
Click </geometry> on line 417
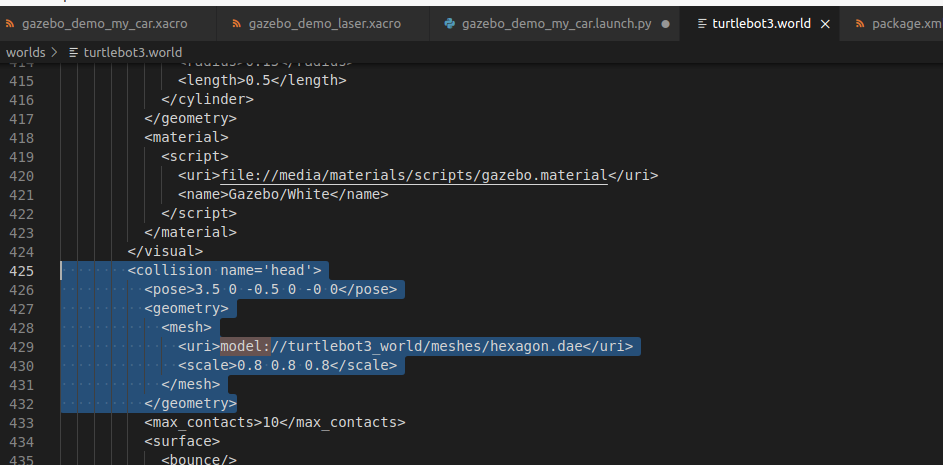coord(191,119)
